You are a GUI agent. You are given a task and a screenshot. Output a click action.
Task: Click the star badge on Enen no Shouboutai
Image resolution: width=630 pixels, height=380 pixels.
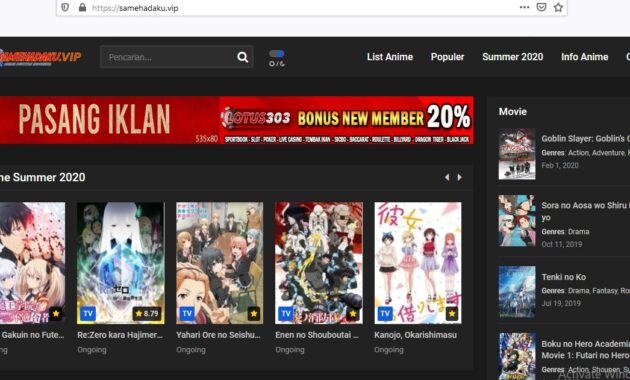tap(353, 313)
